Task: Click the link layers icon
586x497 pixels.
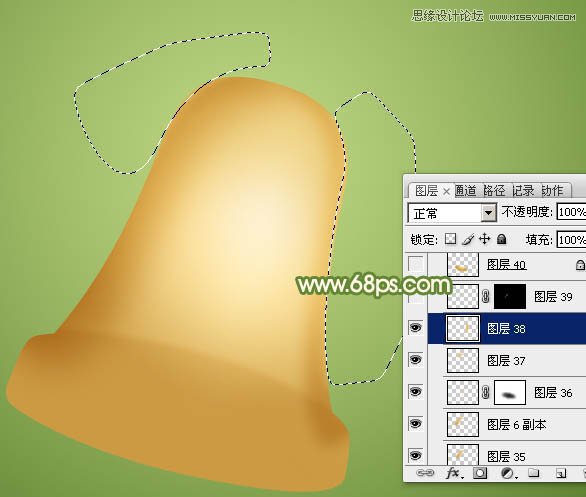Action: pyautogui.click(x=425, y=473)
